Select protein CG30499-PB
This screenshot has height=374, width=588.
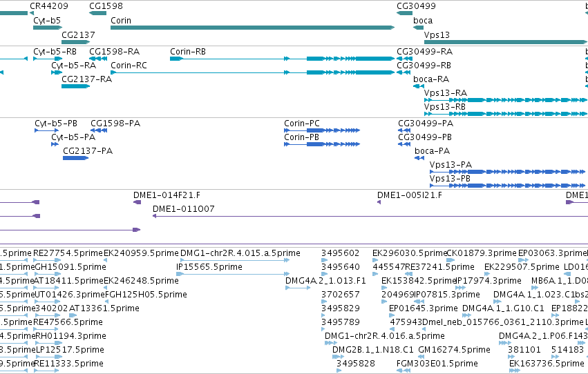click(404, 144)
